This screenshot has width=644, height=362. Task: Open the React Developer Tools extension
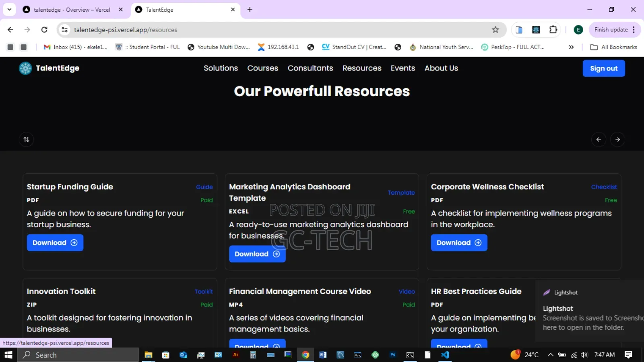pyautogui.click(x=536, y=30)
